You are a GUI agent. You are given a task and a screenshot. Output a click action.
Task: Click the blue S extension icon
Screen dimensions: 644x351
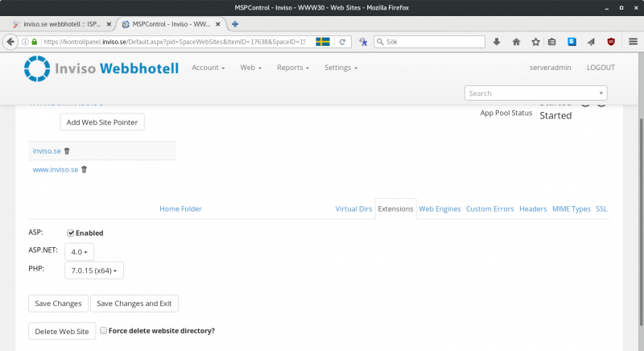coord(572,42)
